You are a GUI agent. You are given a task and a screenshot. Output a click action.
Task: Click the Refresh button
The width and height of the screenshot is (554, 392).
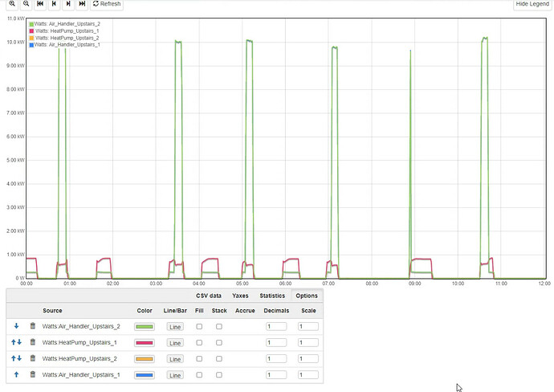(x=107, y=3)
